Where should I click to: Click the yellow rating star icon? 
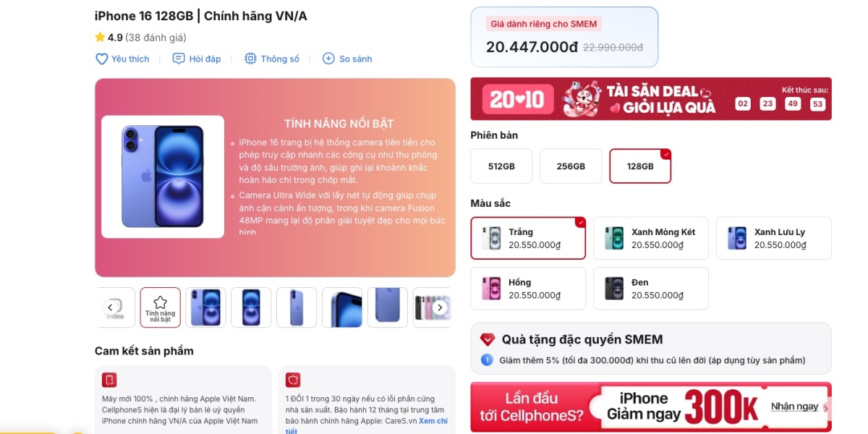click(100, 38)
